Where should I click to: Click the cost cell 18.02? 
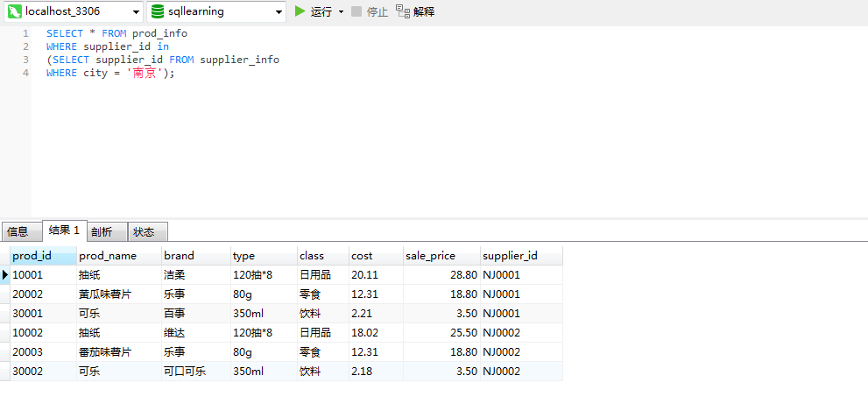(376, 333)
